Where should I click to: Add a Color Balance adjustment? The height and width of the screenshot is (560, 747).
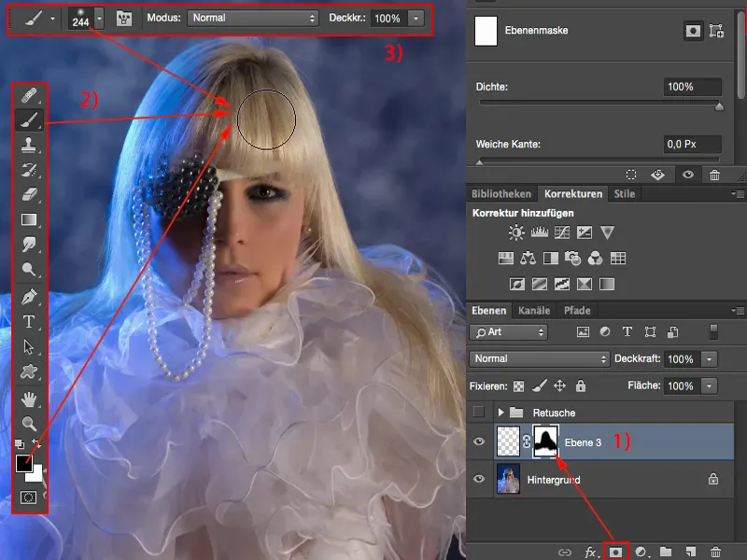tap(528, 259)
